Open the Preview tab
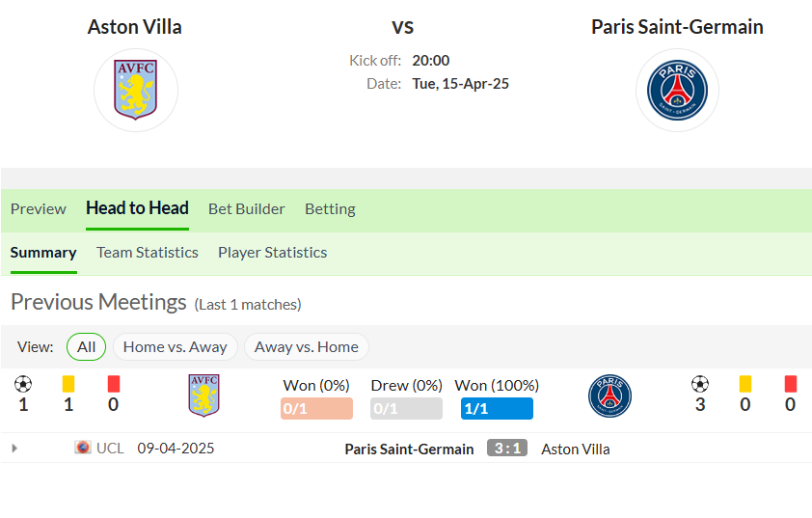 [x=39, y=209]
